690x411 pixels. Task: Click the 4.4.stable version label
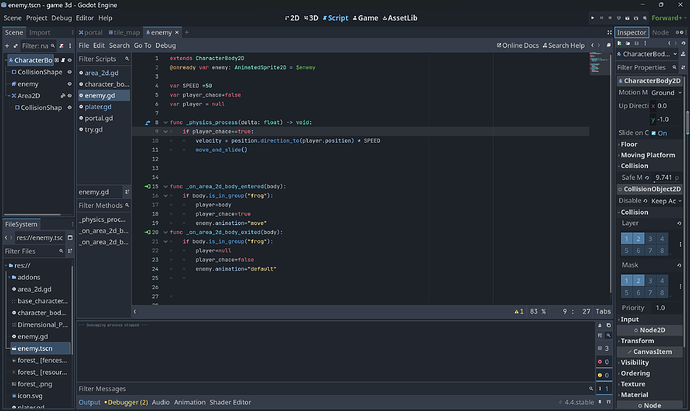[x=579, y=402]
